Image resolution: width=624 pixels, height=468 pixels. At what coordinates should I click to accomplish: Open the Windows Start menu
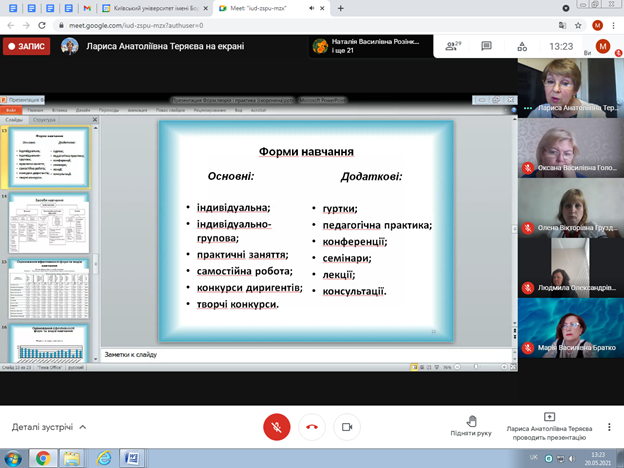click(x=12, y=458)
